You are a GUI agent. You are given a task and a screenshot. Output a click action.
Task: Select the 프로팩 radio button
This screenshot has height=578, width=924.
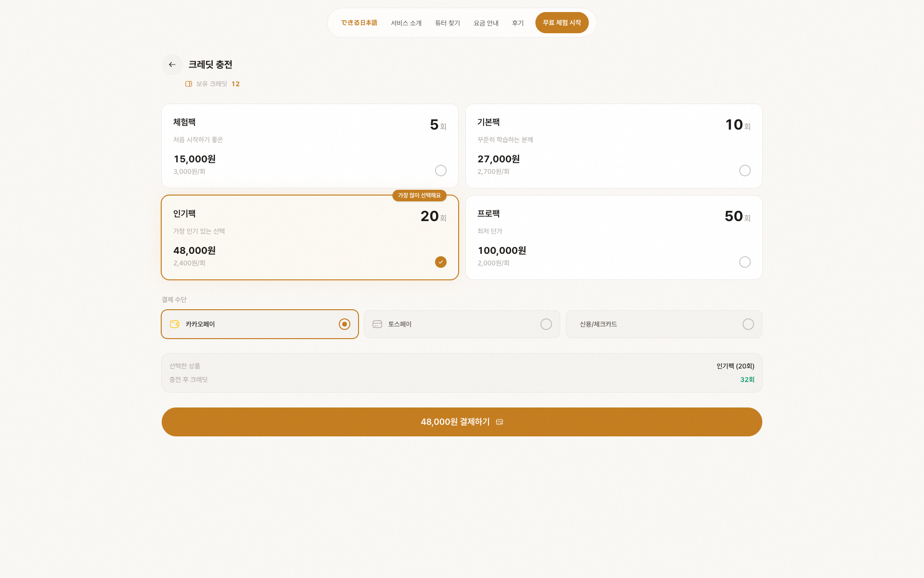click(744, 262)
